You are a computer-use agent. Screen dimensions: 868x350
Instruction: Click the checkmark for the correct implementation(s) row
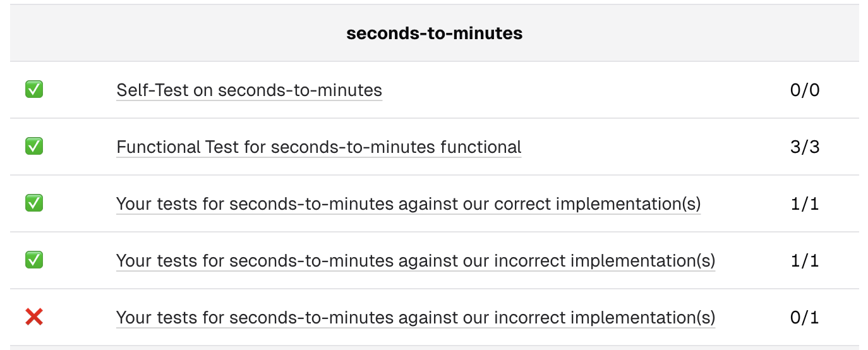pyautogui.click(x=34, y=203)
